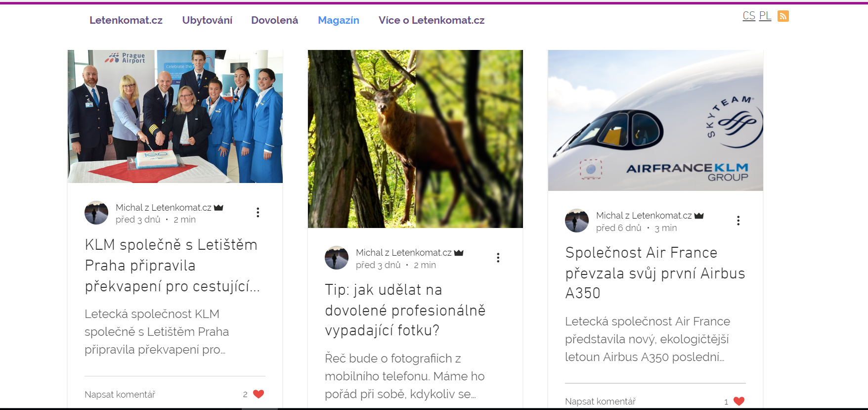
Task: Click Napsat komentář under the Air France article
Action: (601, 402)
